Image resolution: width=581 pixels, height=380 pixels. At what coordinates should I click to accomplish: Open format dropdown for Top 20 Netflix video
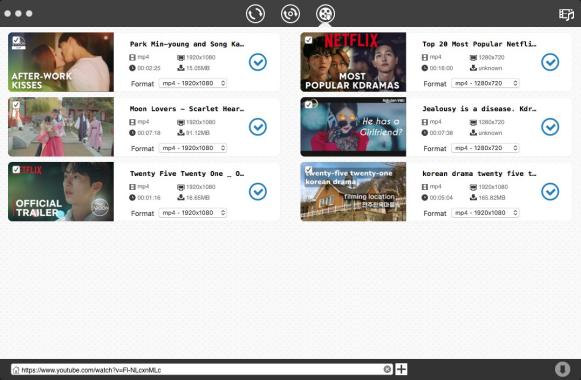[485, 83]
